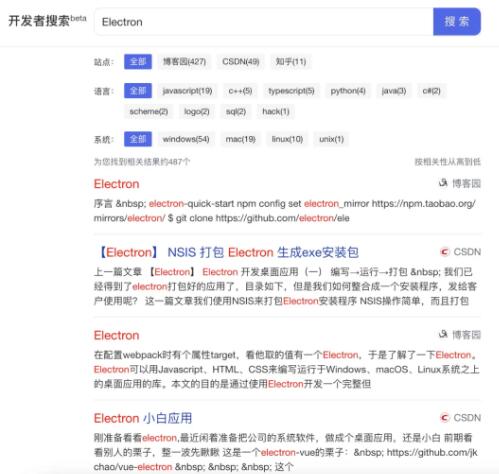This screenshot has height=474, width=499.
Task: Click CSDN icon on the NSIS result
Action: [x=444, y=252]
